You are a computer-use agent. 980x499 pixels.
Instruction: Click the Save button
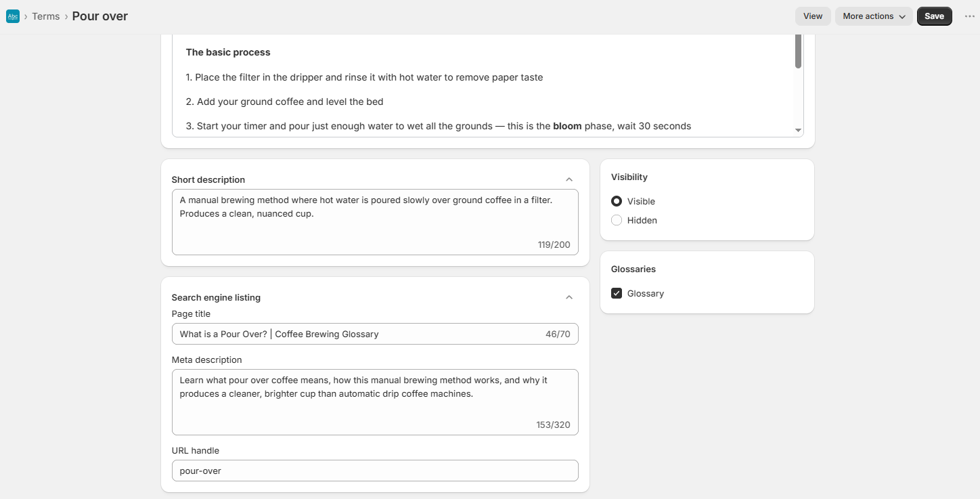pyautogui.click(x=935, y=16)
